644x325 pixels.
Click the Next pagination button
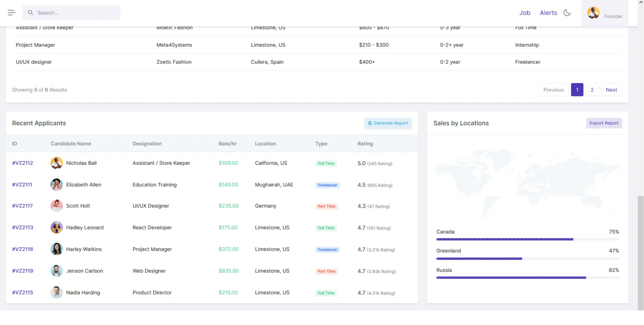pyautogui.click(x=611, y=90)
